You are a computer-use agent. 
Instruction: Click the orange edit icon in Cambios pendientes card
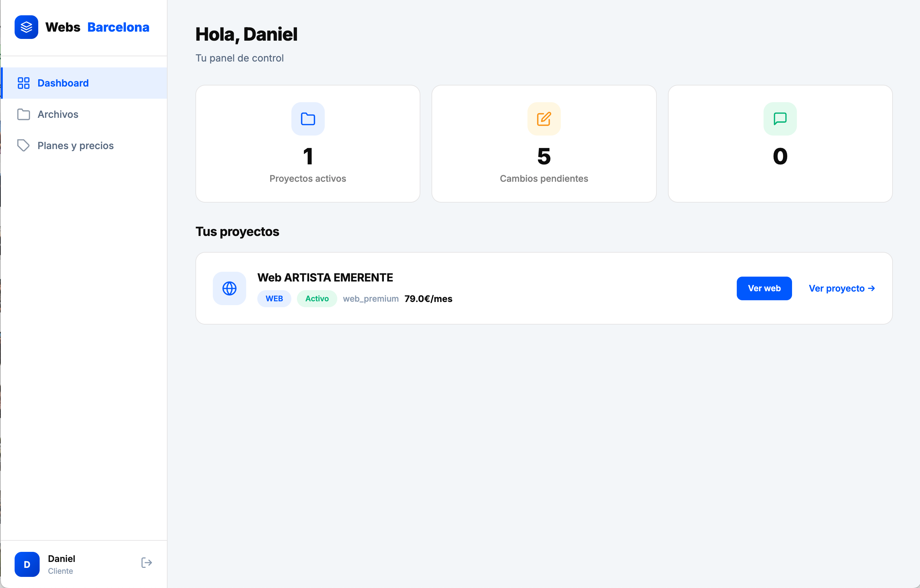544,119
